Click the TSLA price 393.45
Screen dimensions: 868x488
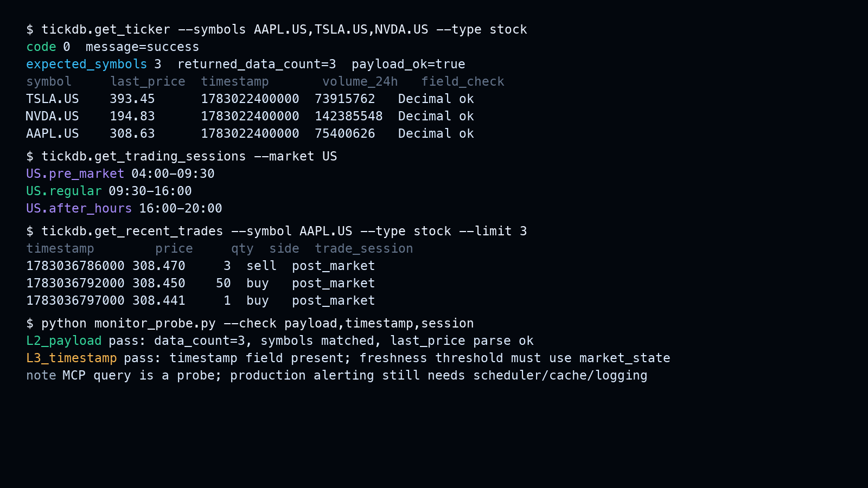132,99
